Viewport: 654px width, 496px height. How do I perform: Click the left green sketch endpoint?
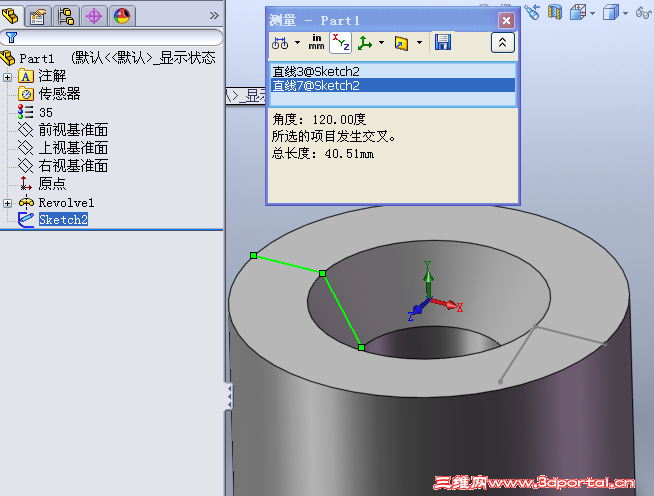pos(254,255)
